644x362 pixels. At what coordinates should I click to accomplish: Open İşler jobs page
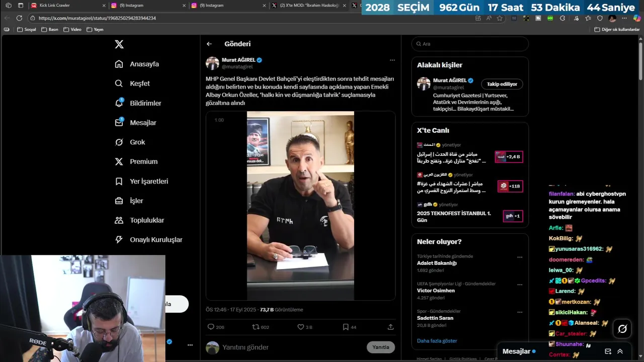(x=129, y=201)
